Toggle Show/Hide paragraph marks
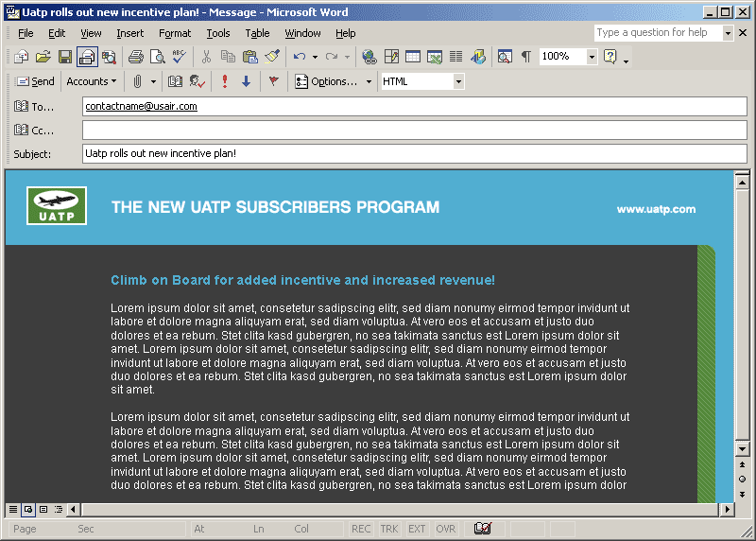756x541 pixels. pos(526,57)
